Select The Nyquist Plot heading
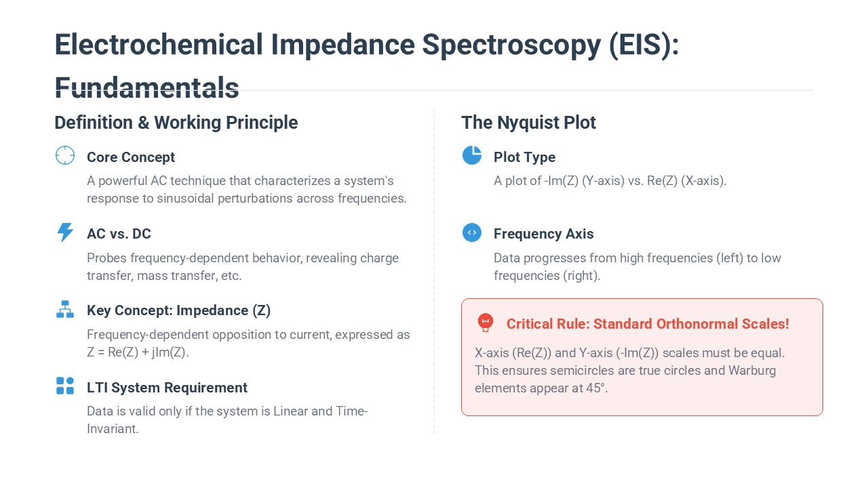The width and height of the screenshot is (868, 488). point(528,123)
